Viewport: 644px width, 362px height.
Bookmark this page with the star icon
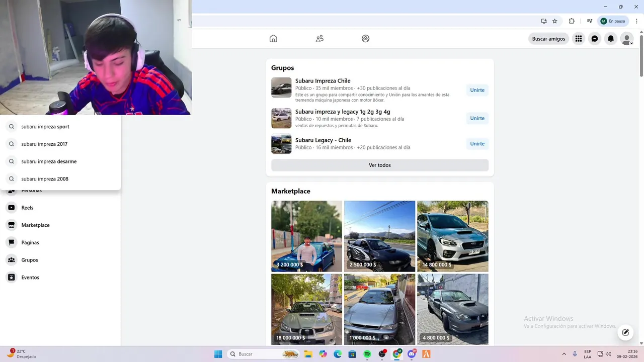(555, 21)
